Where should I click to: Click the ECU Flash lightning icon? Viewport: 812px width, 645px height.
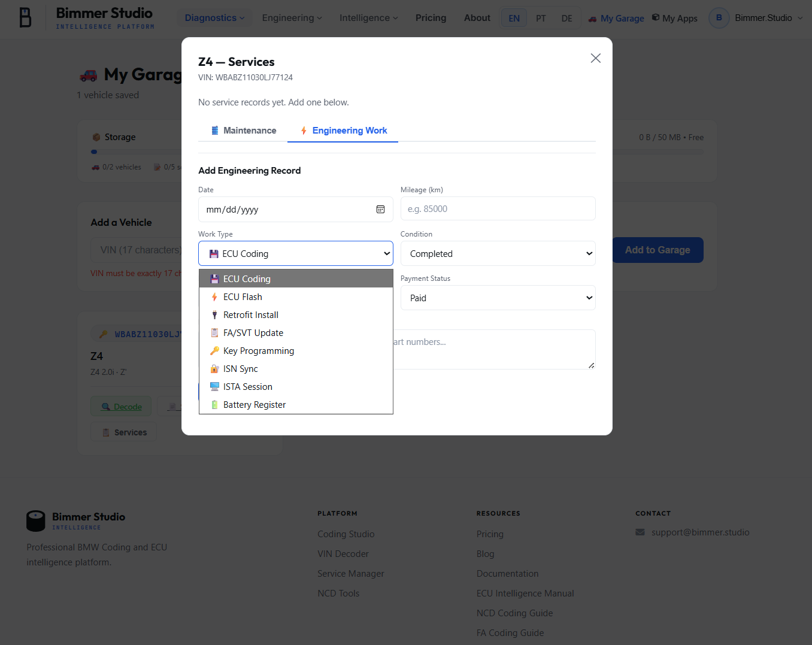tap(214, 297)
